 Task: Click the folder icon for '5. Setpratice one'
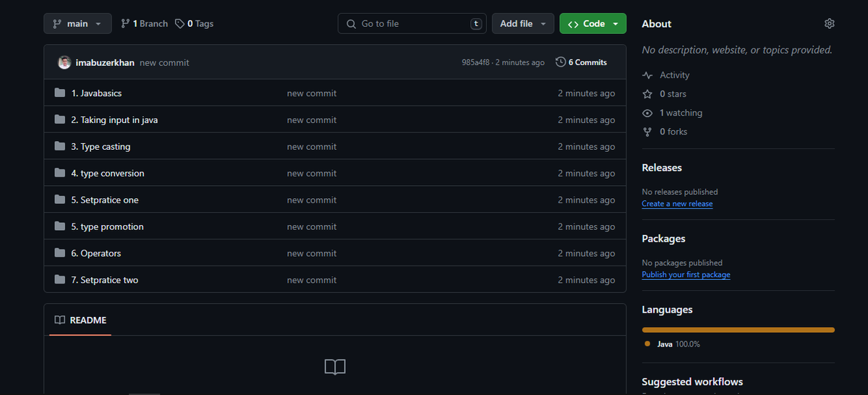[x=60, y=200]
